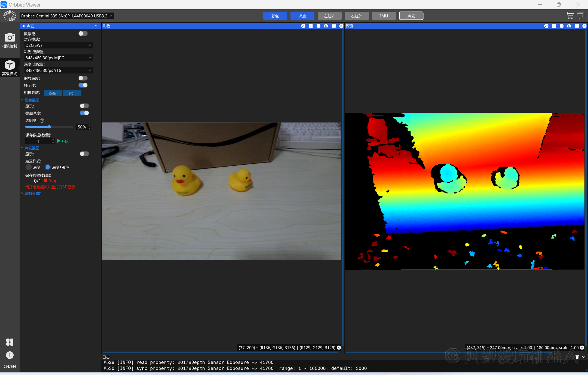The image size is (588, 375).
Task: Open the D2C(SW) alignment mode dropdown
Action: pyautogui.click(x=58, y=45)
